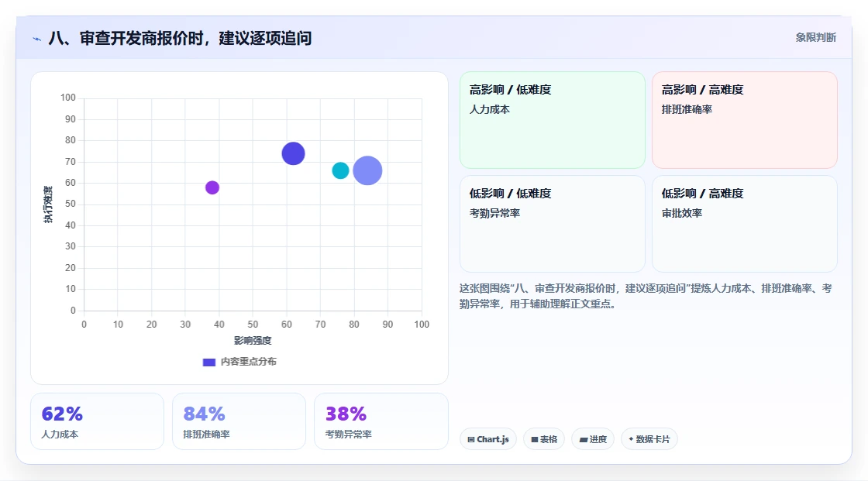
Task: Toggle the 内容重点分布 legend swatch
Action: tap(209, 362)
